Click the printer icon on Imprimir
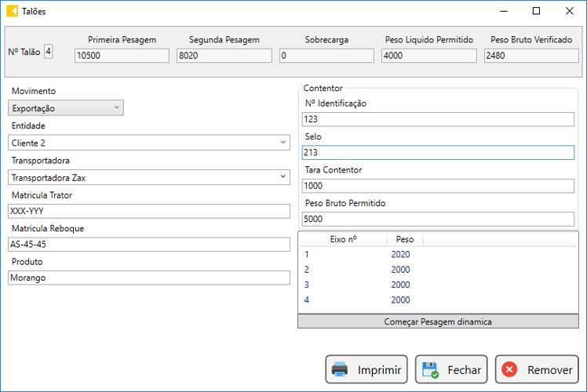Viewport: 587px width, 392px height. (x=340, y=369)
